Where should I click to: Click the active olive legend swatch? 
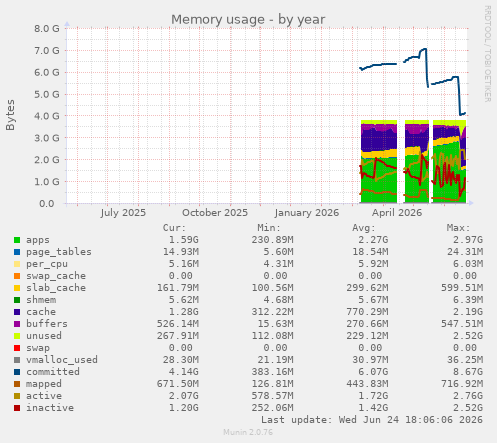[x=17, y=396]
